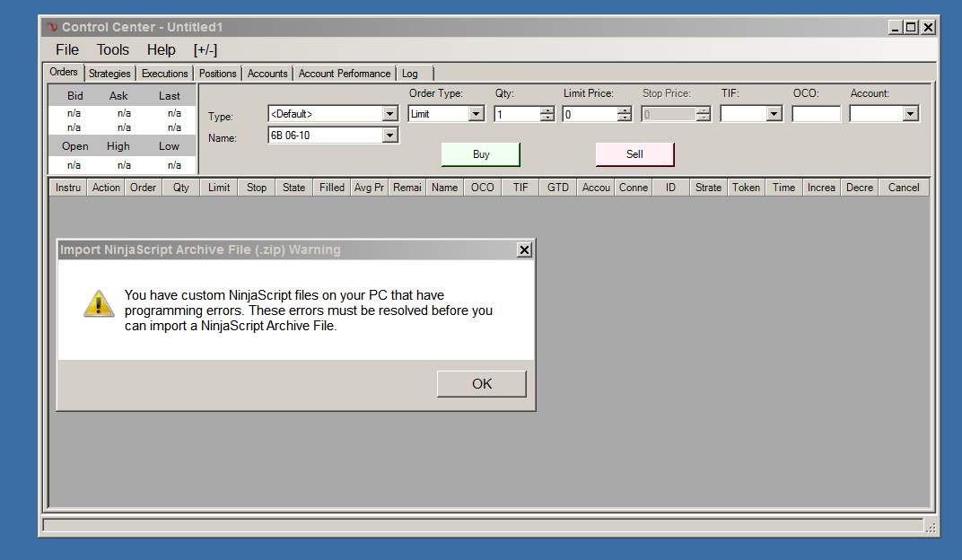Click the [+/-] menu item
This screenshot has height=560, width=962.
[206, 49]
